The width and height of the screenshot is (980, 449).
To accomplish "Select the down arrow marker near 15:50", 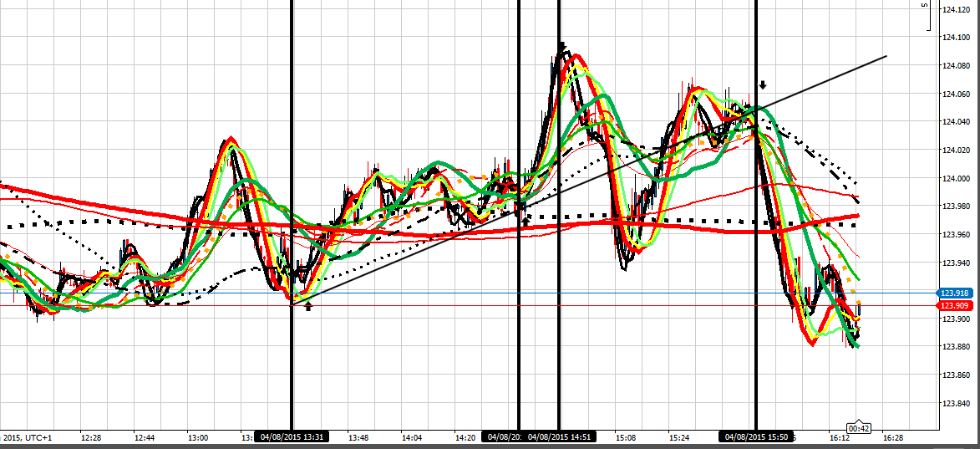I will pyautogui.click(x=763, y=85).
